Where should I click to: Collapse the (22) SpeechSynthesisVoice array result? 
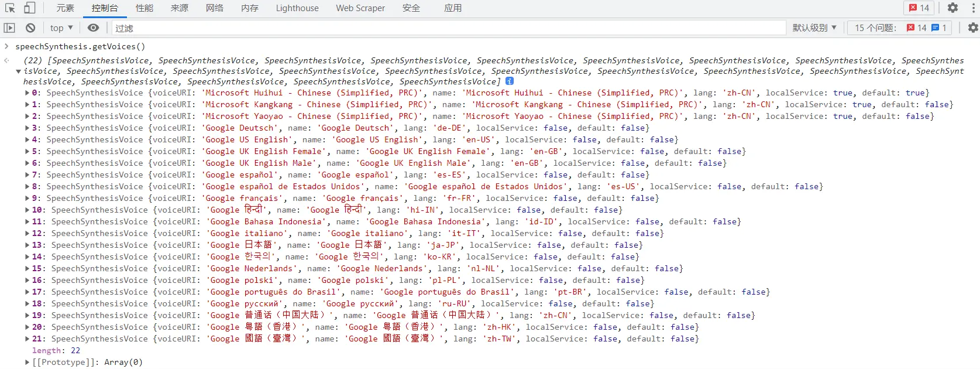point(18,71)
